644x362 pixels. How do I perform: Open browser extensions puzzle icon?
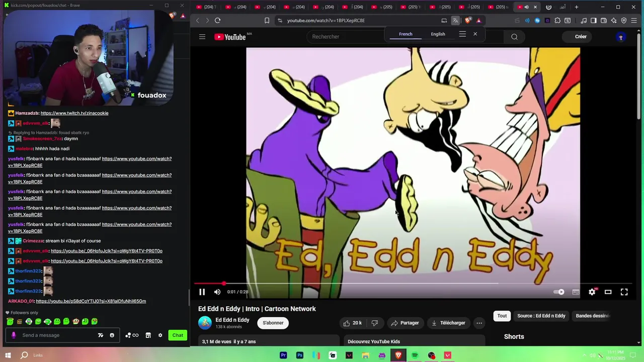[x=557, y=21]
